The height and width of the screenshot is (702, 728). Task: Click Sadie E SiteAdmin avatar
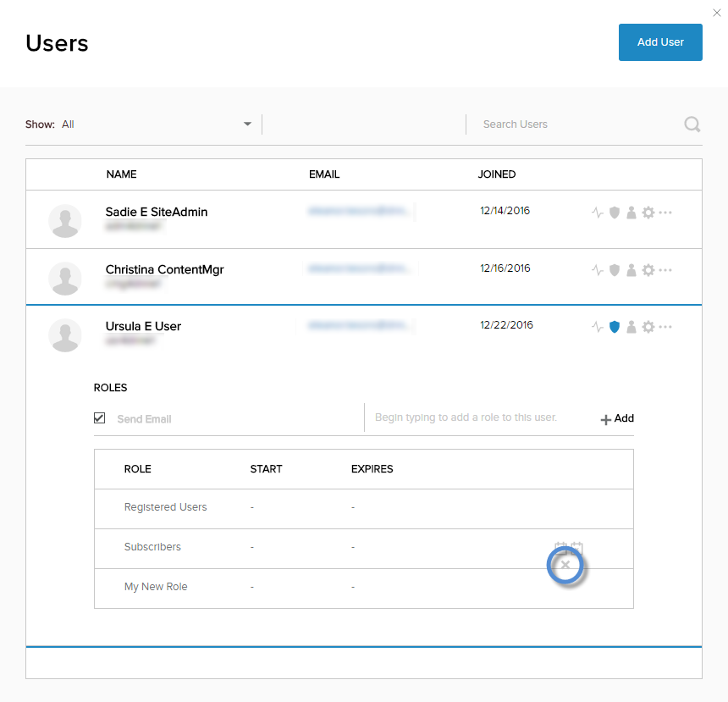[65, 221]
